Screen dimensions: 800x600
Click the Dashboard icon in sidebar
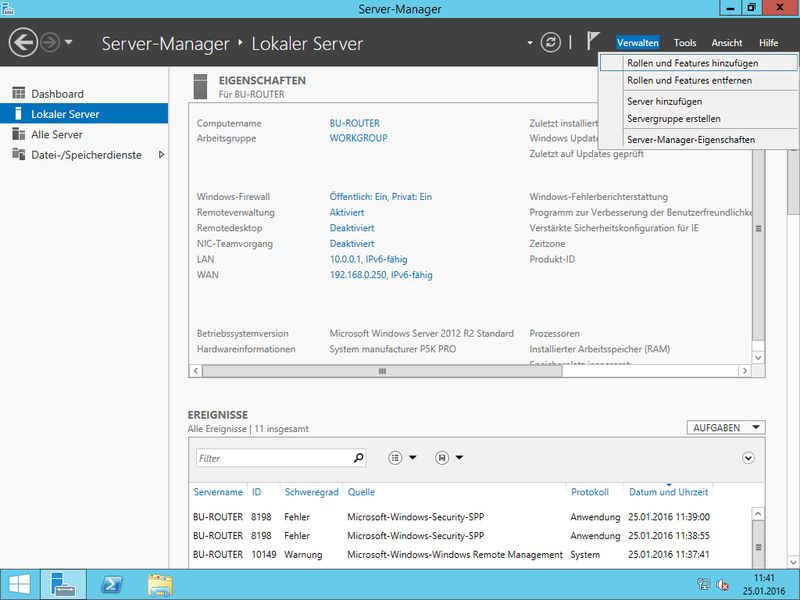pos(17,94)
